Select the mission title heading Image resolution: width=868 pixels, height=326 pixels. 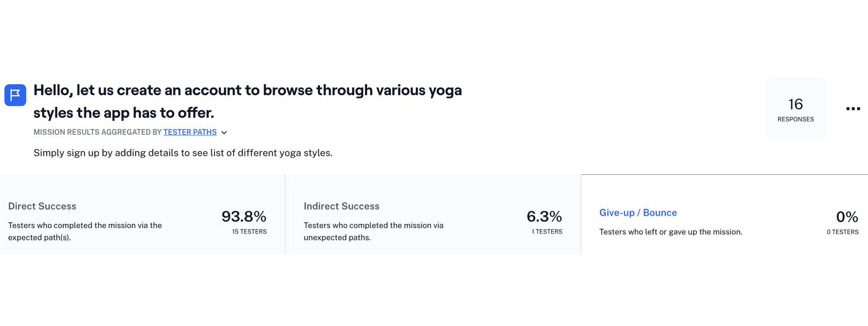pyautogui.click(x=248, y=101)
